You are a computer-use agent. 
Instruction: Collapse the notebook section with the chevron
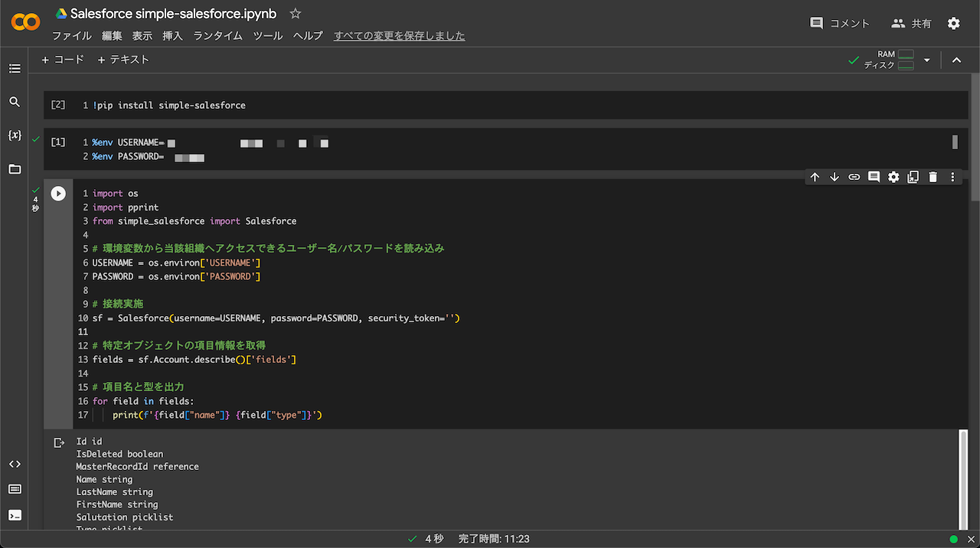tap(956, 59)
